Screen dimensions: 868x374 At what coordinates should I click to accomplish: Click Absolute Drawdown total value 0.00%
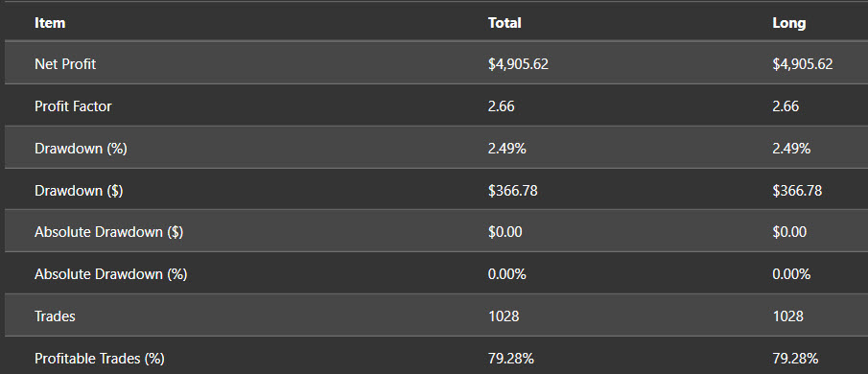click(x=507, y=274)
